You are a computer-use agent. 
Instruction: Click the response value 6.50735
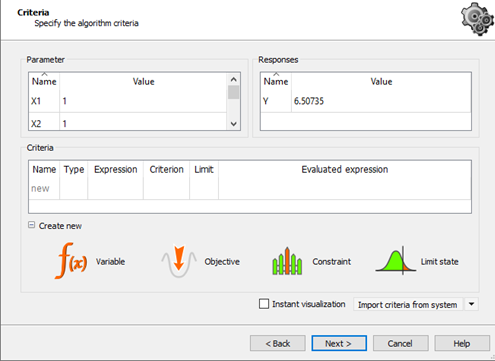[309, 101]
